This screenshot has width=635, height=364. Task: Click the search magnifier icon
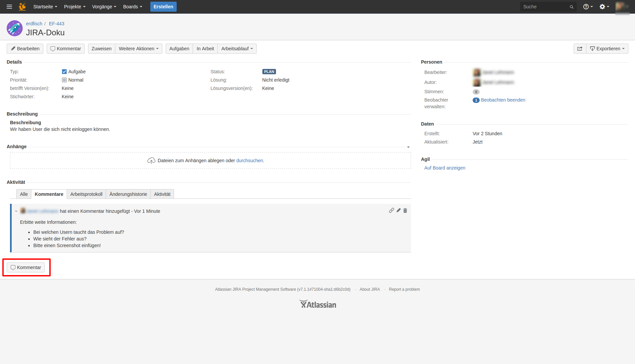pyautogui.click(x=571, y=7)
